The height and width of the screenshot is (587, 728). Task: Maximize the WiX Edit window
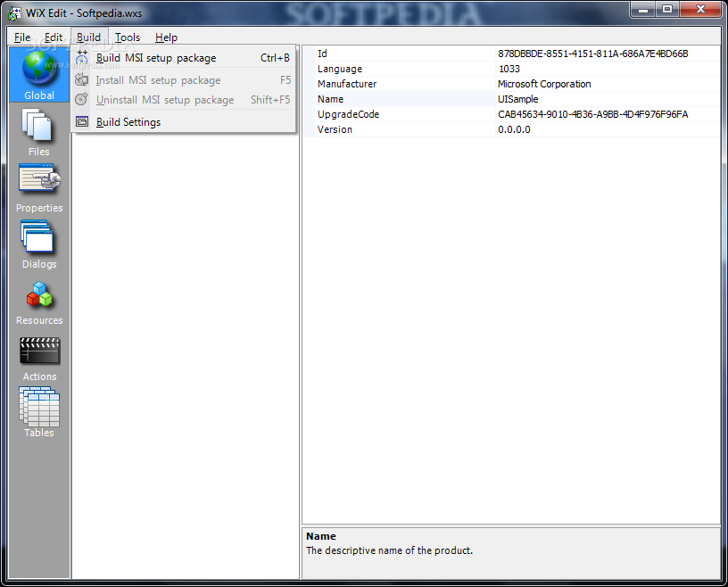[x=667, y=9]
